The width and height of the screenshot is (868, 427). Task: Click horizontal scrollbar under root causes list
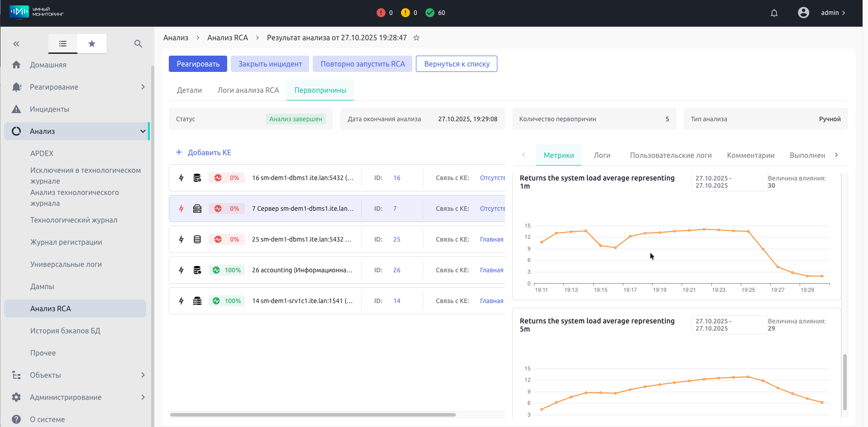tap(313, 414)
